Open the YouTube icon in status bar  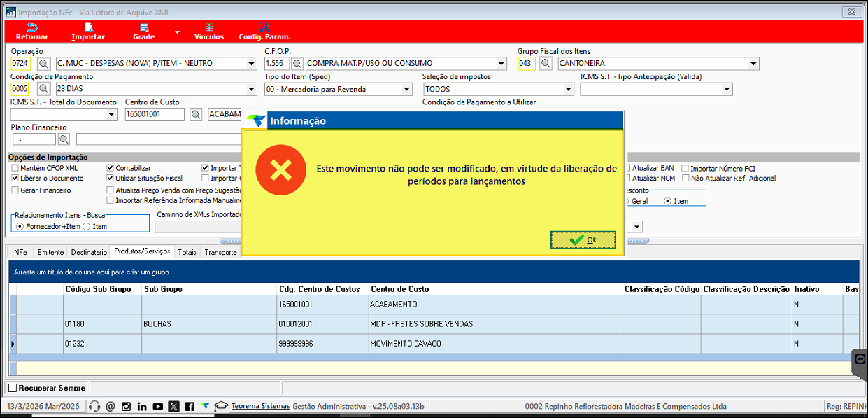157,406
